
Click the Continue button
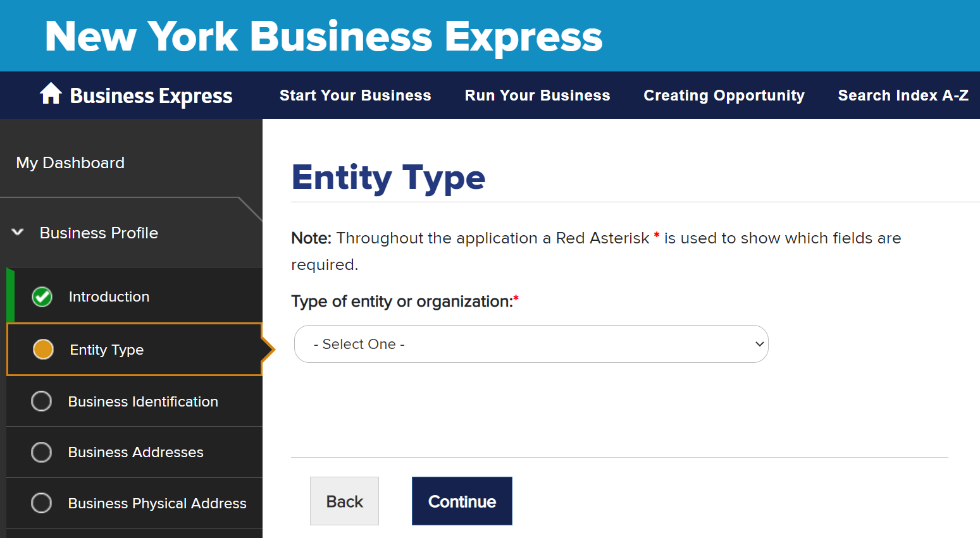tap(462, 501)
